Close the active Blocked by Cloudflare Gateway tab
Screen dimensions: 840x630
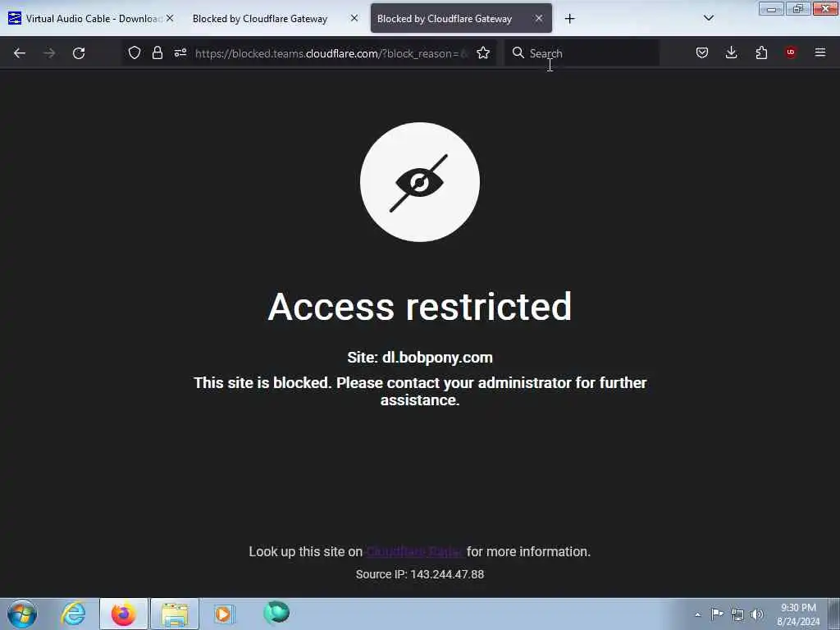pyautogui.click(x=539, y=18)
